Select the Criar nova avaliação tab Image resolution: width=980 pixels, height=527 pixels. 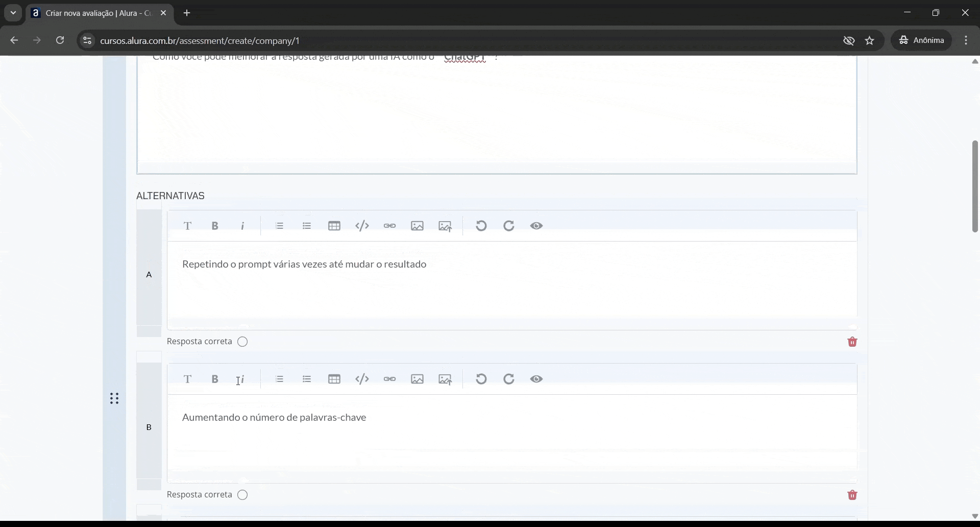[97, 13]
